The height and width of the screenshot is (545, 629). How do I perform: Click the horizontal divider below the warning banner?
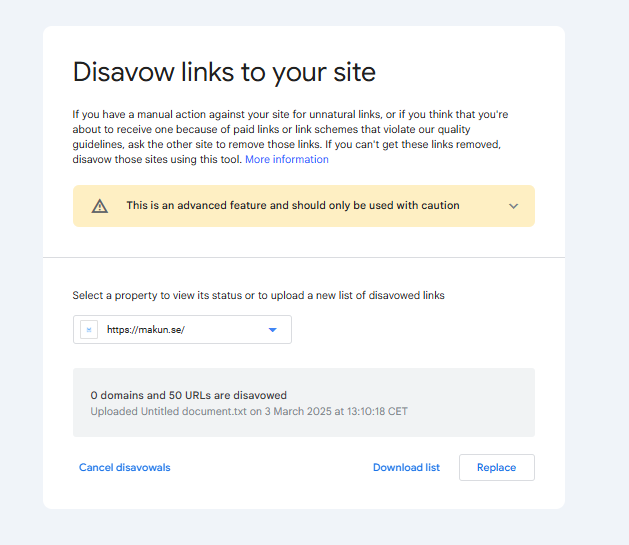[x=304, y=258]
